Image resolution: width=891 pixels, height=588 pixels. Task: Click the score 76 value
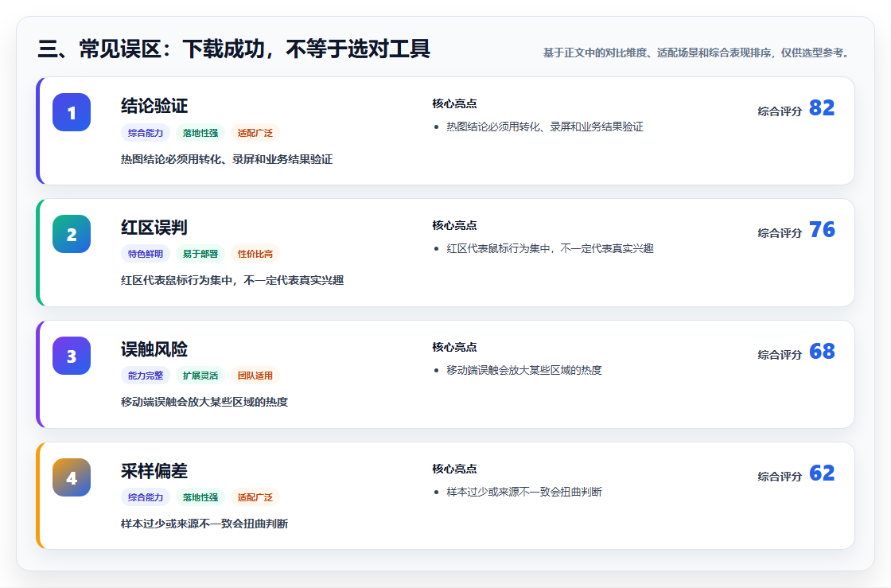click(x=822, y=229)
